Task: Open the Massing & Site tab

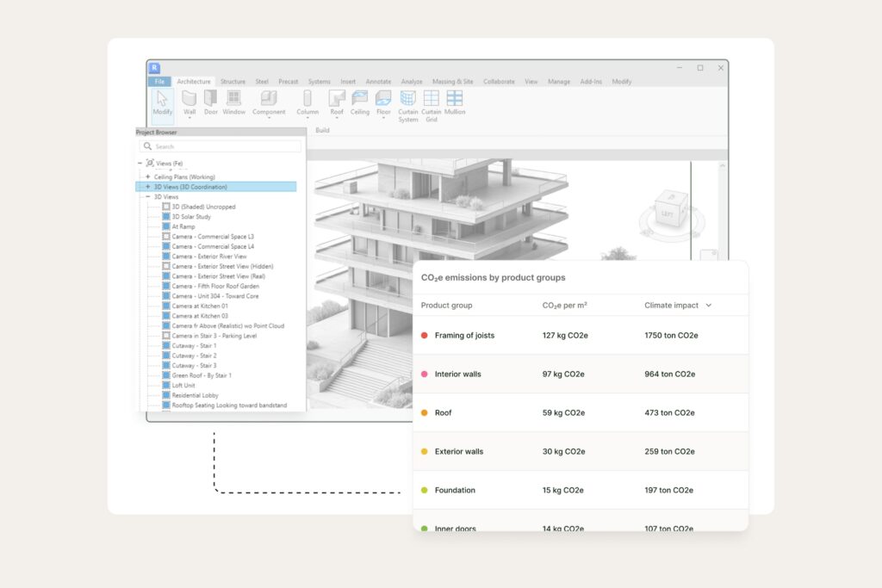Action: tap(452, 82)
